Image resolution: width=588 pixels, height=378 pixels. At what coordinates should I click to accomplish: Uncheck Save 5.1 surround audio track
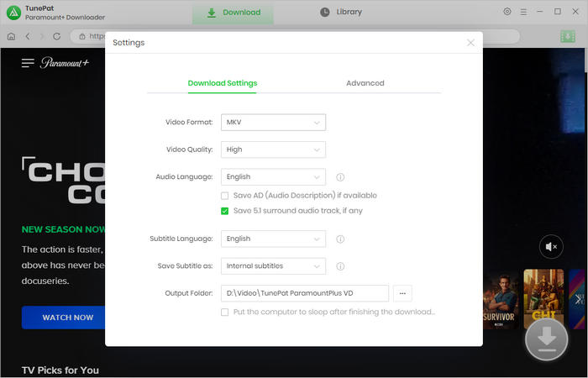pyautogui.click(x=224, y=211)
